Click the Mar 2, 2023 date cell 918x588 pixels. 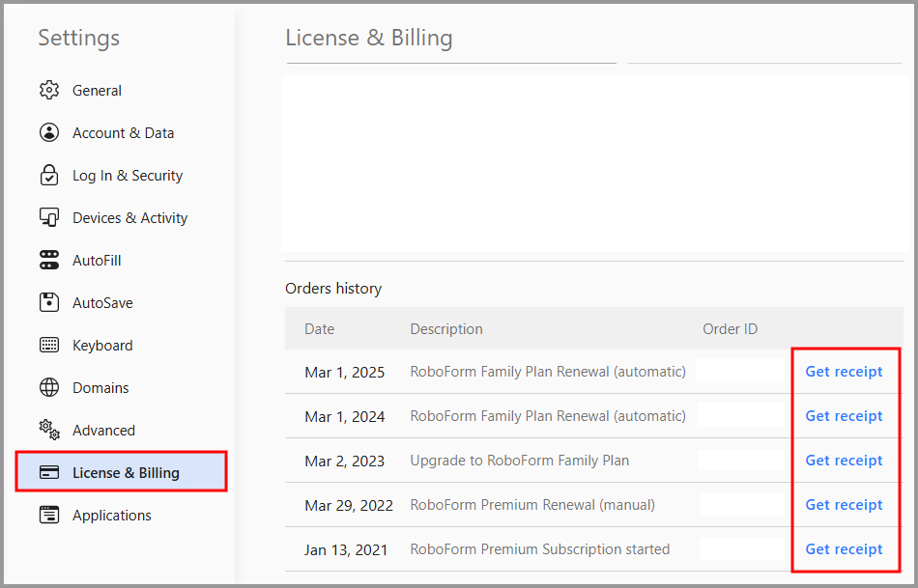click(x=344, y=462)
